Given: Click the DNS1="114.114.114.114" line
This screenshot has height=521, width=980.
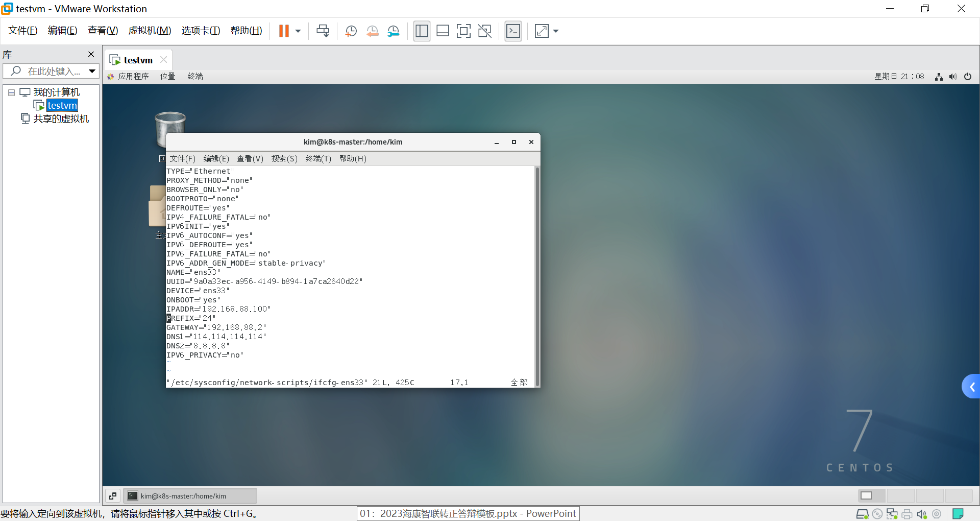Looking at the screenshot, I should (216, 337).
